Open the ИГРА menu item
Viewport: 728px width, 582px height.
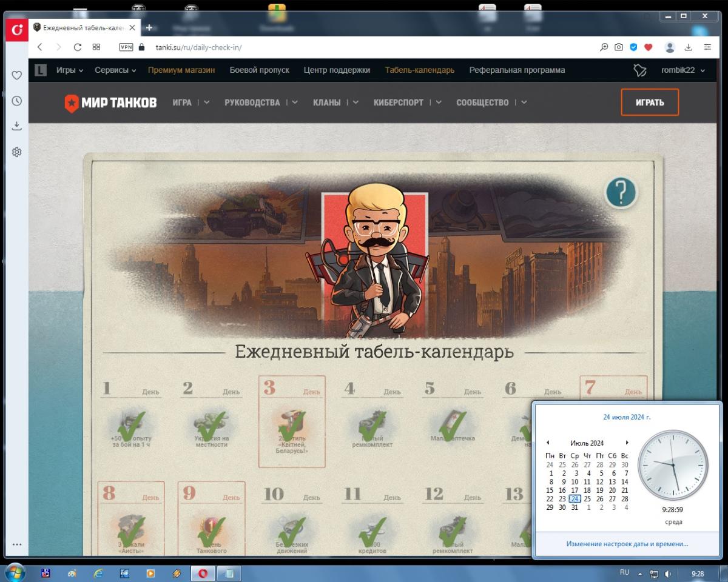click(182, 102)
